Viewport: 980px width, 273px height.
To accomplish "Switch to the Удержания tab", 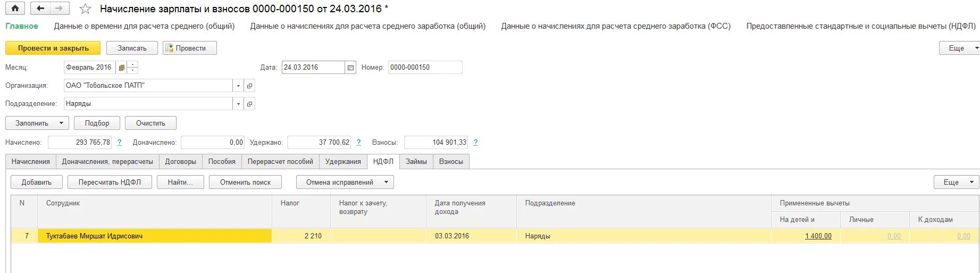I will click(x=343, y=161).
